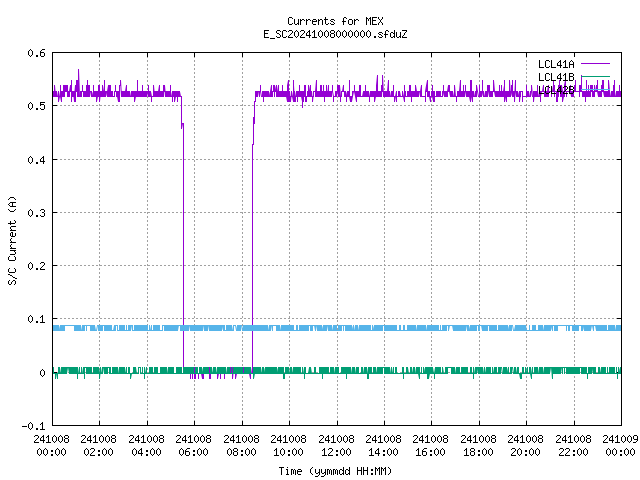Click the 241008 14:00 time tick label
This screenshot has height=480, width=640.
(383, 445)
